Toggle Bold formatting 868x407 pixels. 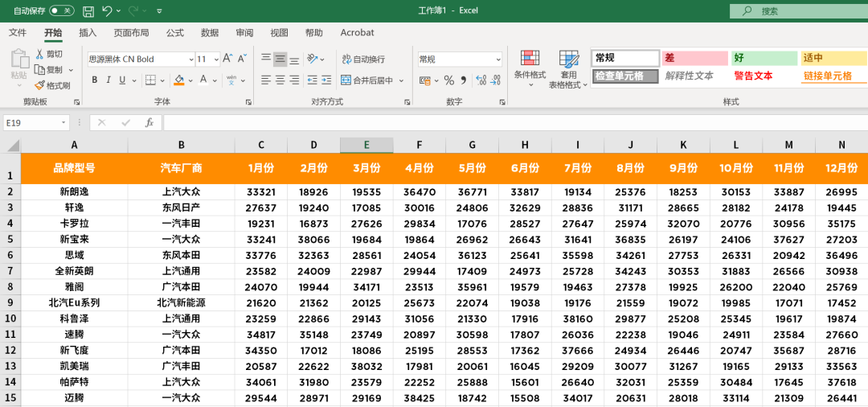[95, 80]
